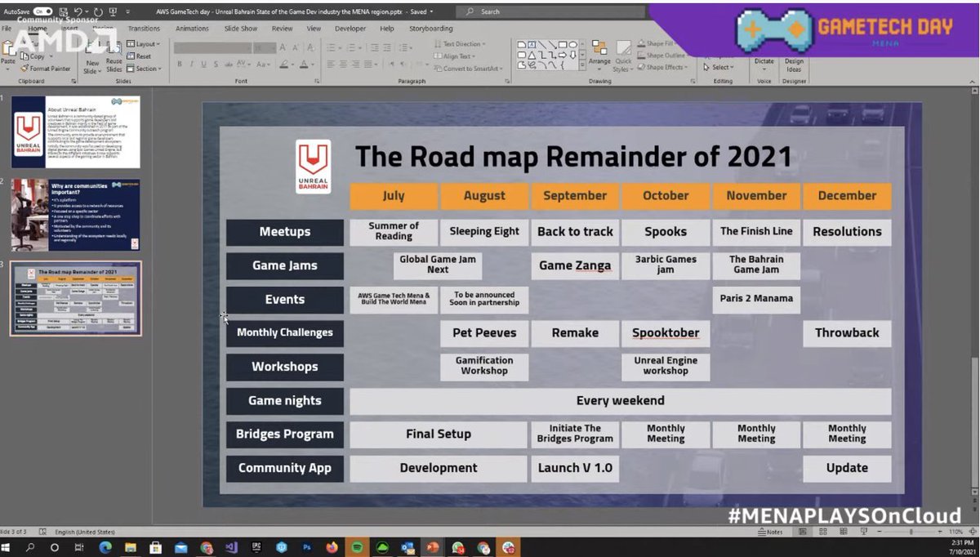980x557 pixels.
Task: Click the taskbar Search icon
Action: tap(30, 548)
